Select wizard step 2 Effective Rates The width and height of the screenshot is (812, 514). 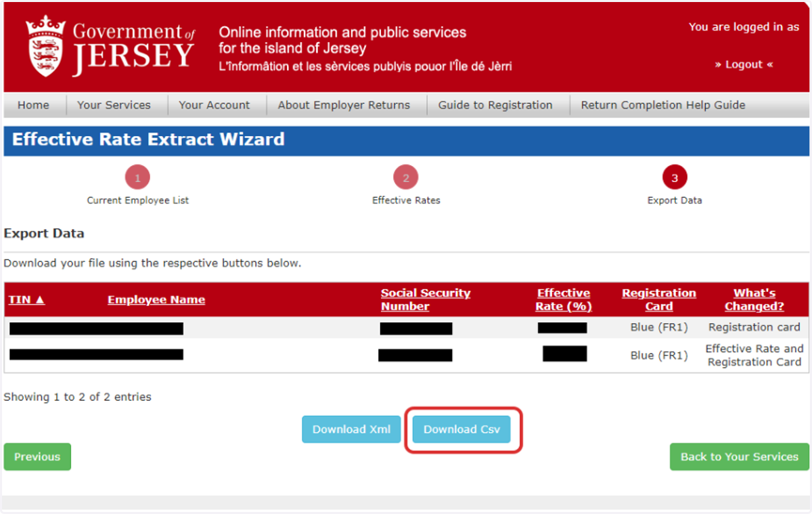[406, 178]
